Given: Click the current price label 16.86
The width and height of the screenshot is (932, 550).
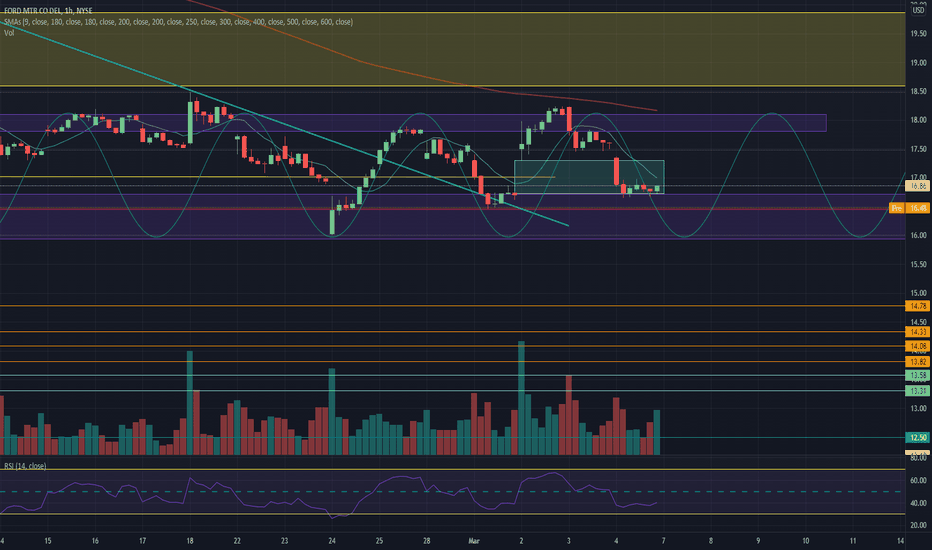Looking at the screenshot, I should (x=918, y=186).
